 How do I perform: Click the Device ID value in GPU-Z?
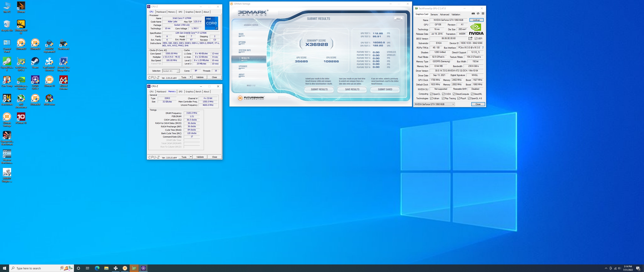(471, 43)
